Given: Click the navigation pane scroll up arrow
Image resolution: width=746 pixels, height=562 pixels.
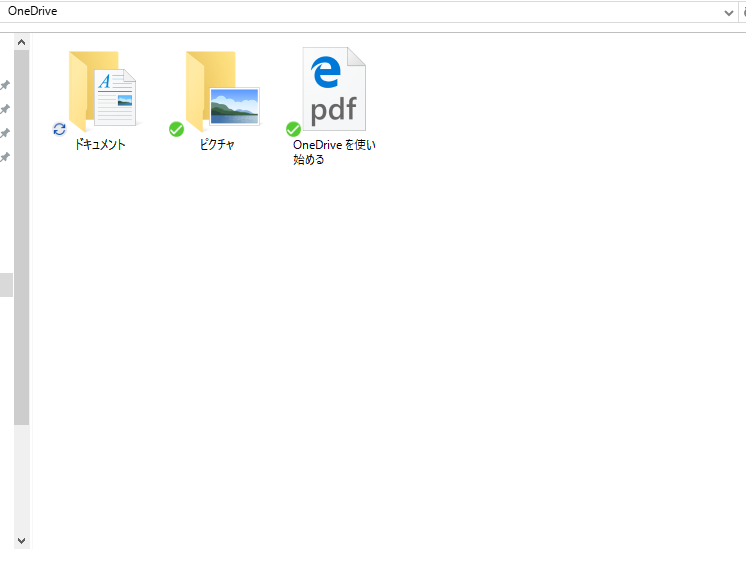Looking at the screenshot, I should (21, 42).
